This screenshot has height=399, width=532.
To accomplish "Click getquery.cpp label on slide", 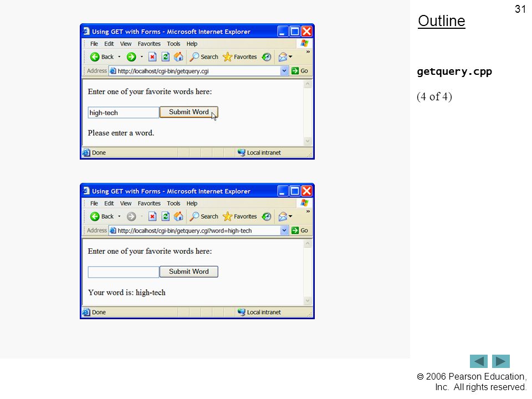I will point(454,71).
